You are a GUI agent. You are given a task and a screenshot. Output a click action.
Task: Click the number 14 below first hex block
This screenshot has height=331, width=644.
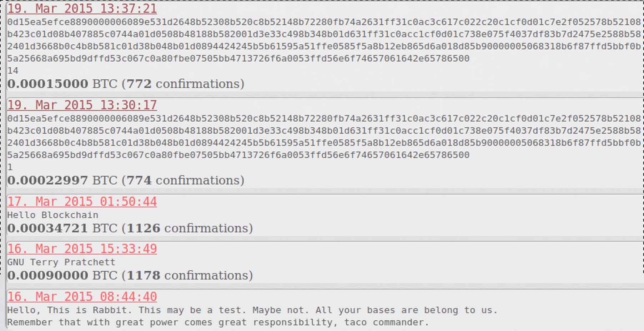click(13, 71)
